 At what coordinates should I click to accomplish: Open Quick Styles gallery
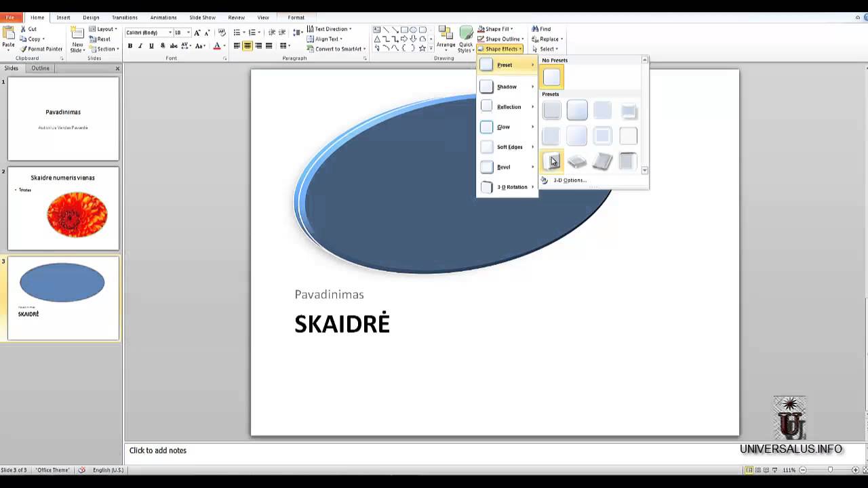coord(466,39)
